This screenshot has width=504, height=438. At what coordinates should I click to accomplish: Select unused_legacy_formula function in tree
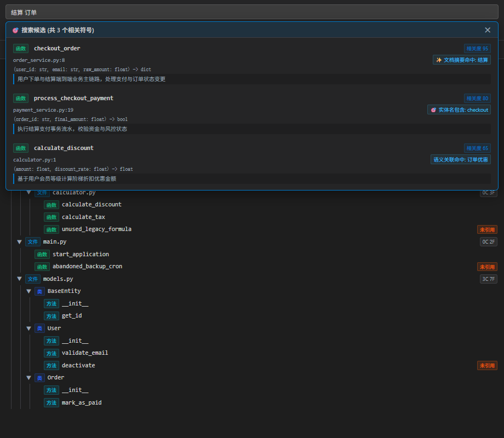coord(96,229)
